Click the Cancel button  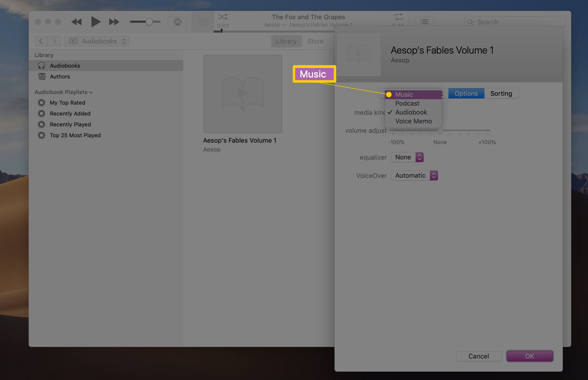(x=479, y=356)
